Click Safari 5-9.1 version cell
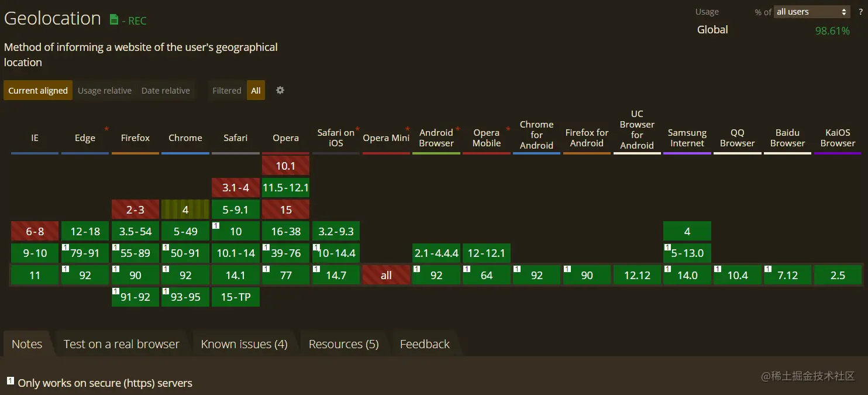Screen dimensions: 868x395 pos(236,209)
